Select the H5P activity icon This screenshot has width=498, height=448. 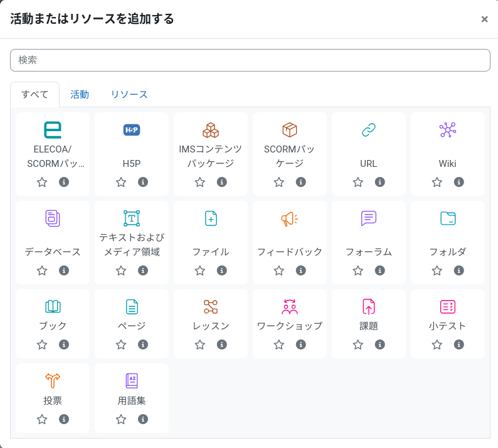pyautogui.click(x=132, y=130)
